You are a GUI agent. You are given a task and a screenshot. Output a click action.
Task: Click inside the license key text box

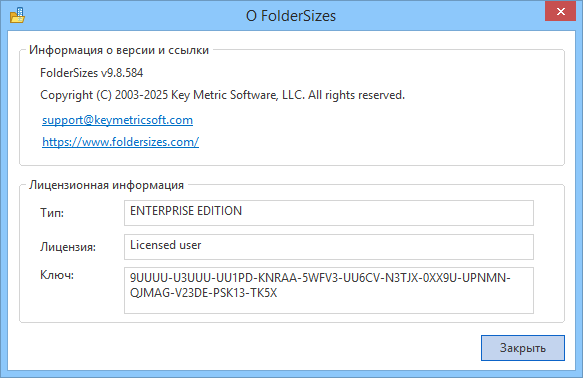[329, 290]
